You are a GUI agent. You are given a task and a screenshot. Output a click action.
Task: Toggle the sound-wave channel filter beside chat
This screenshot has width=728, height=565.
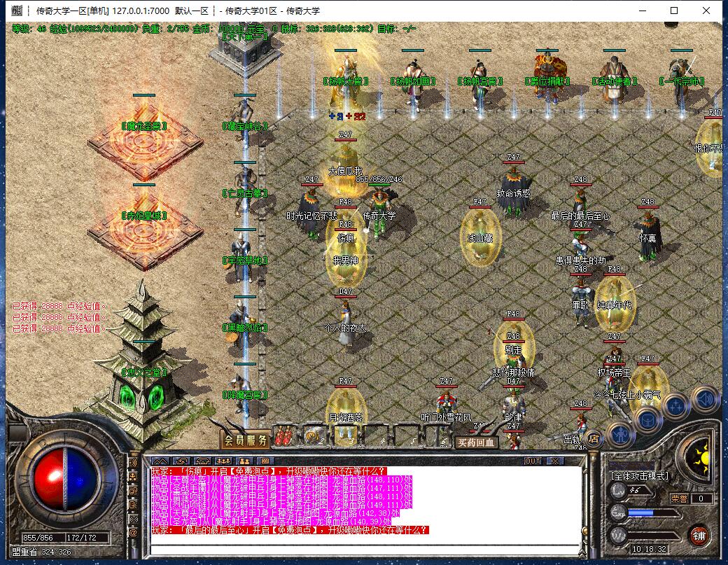pos(133,462)
